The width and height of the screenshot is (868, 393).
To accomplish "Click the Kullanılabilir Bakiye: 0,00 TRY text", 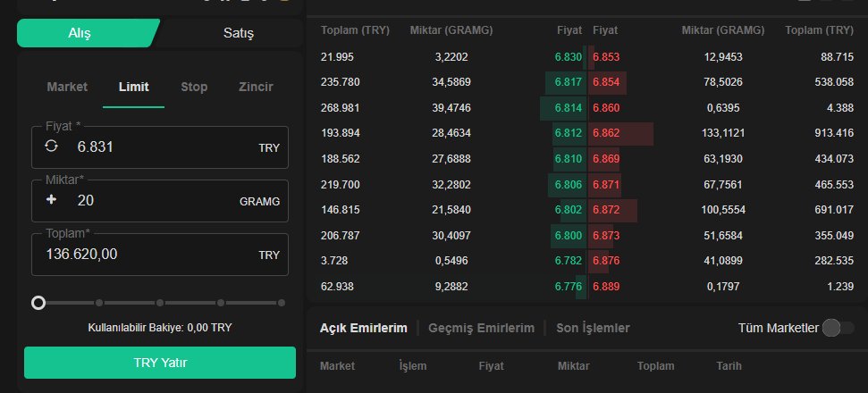I will (160, 328).
